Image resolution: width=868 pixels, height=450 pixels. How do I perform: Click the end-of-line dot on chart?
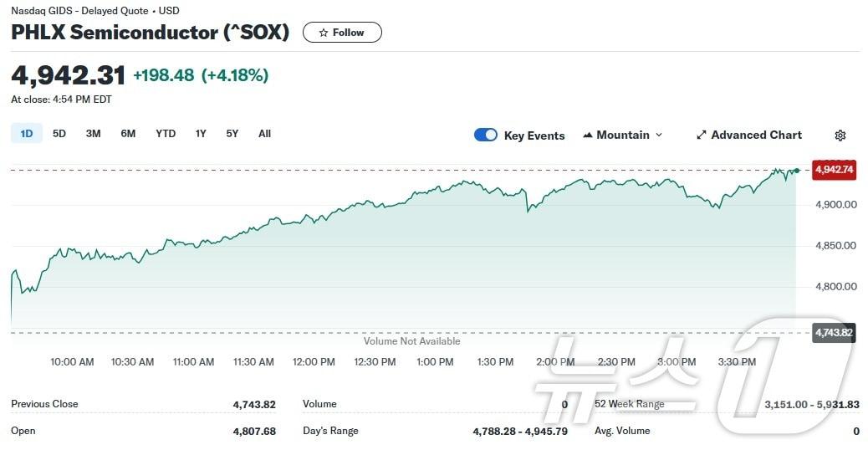pyautogui.click(x=797, y=171)
